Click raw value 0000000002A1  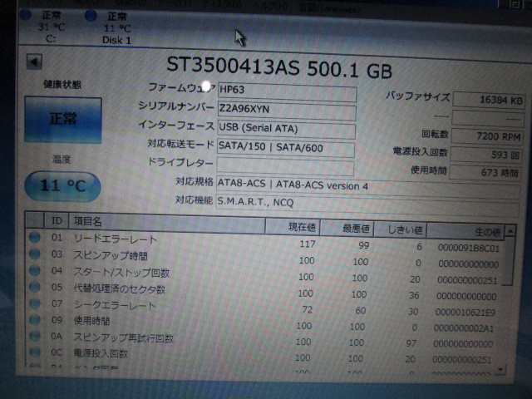[x=464, y=328]
